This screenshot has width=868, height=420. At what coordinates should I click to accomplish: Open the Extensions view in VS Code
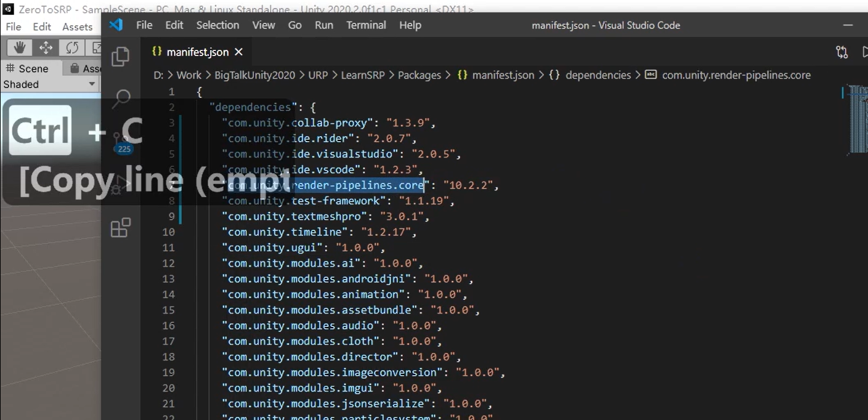120,227
